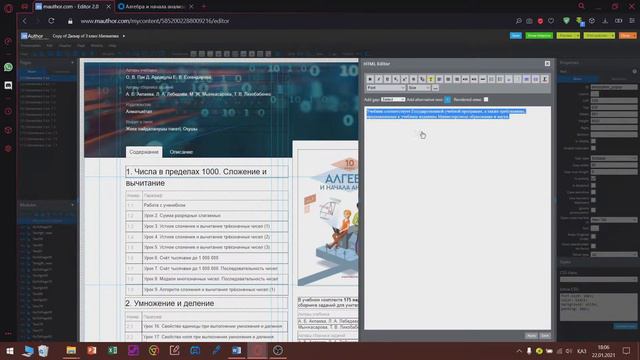Reload the current browser page
This screenshot has width=640, height=360.
point(51,21)
